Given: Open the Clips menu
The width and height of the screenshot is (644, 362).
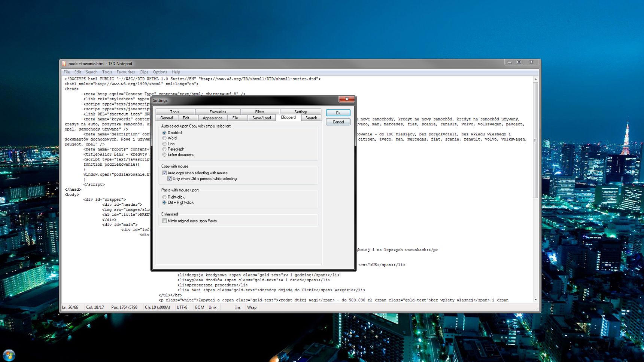Looking at the screenshot, I should (144, 72).
